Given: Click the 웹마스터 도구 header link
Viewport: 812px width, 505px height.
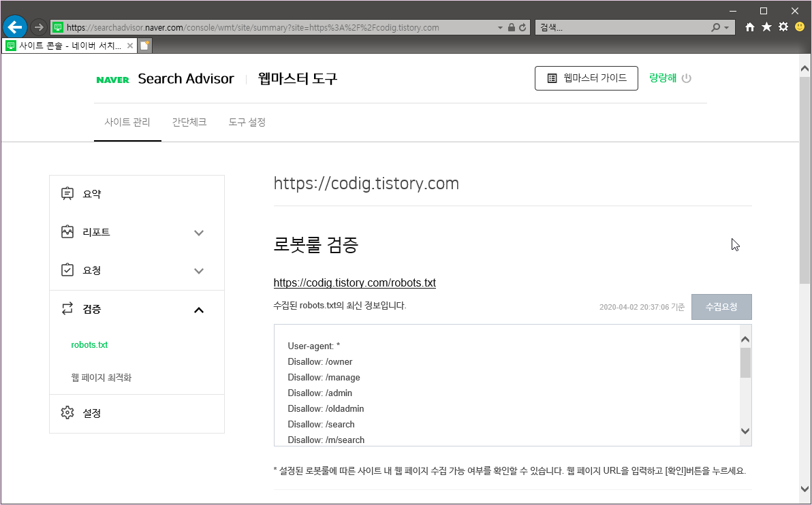Looking at the screenshot, I should [298, 79].
